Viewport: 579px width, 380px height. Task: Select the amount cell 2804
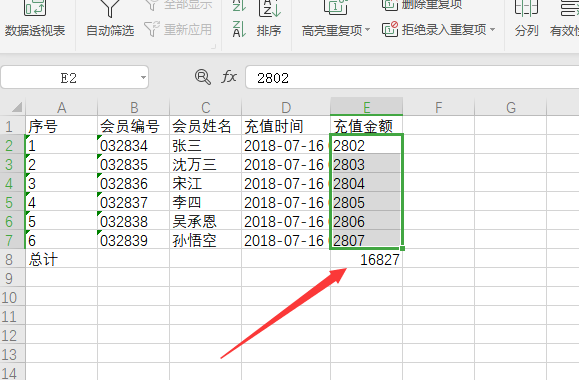[x=366, y=183]
